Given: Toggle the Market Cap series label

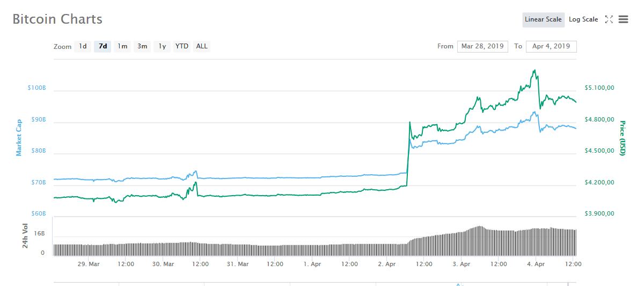Looking at the screenshot, I should 19,138.
